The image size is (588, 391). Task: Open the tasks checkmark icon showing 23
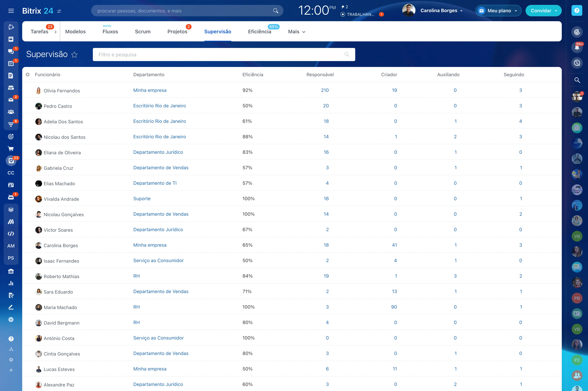(x=11, y=161)
